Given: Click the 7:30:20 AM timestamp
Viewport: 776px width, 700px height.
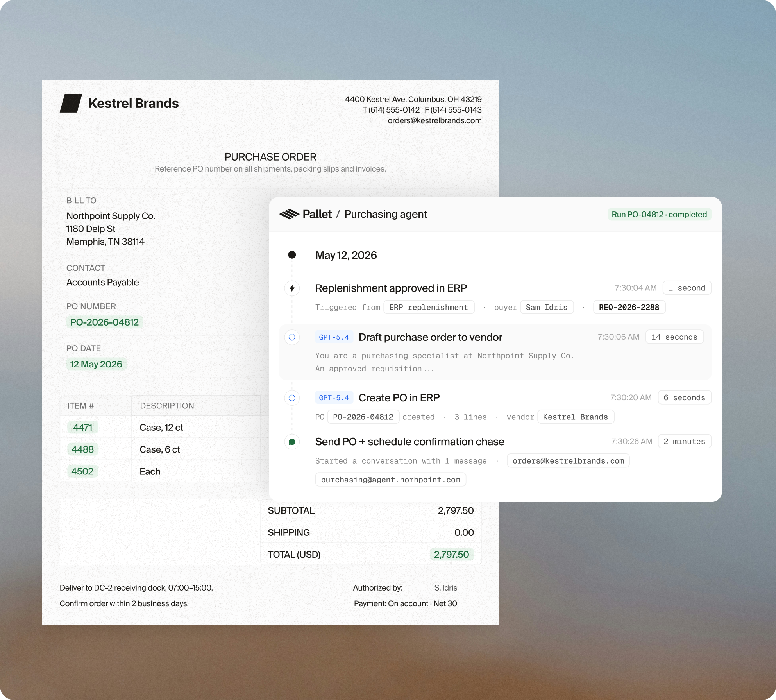Looking at the screenshot, I should pos(631,397).
